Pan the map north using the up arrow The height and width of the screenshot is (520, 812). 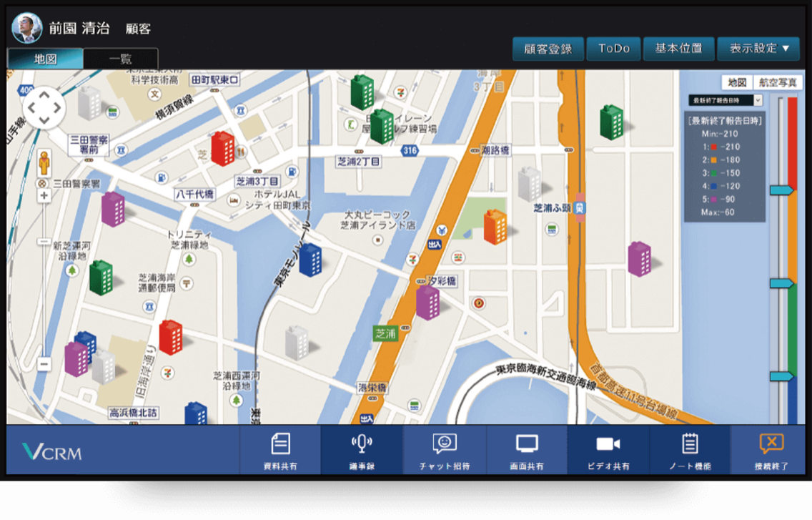click(x=44, y=94)
